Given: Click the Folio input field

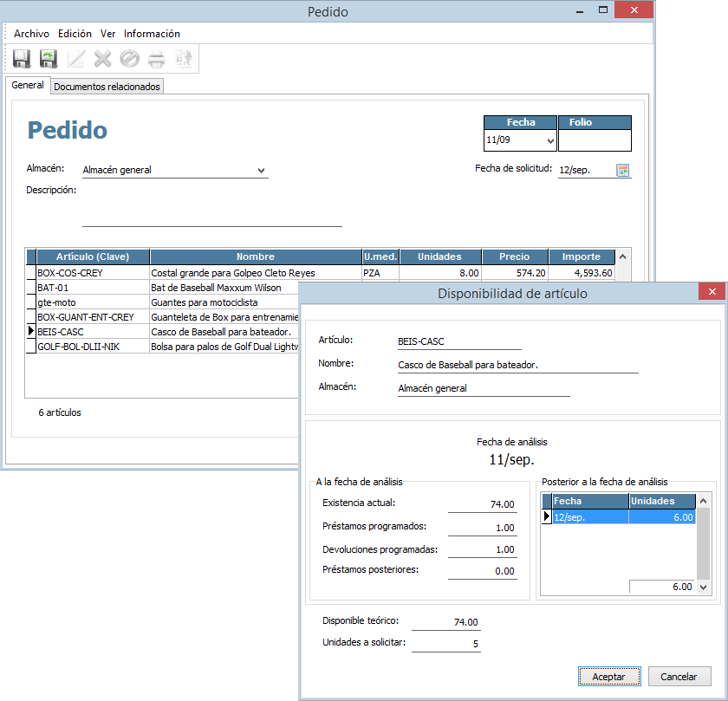Looking at the screenshot, I should (x=594, y=140).
